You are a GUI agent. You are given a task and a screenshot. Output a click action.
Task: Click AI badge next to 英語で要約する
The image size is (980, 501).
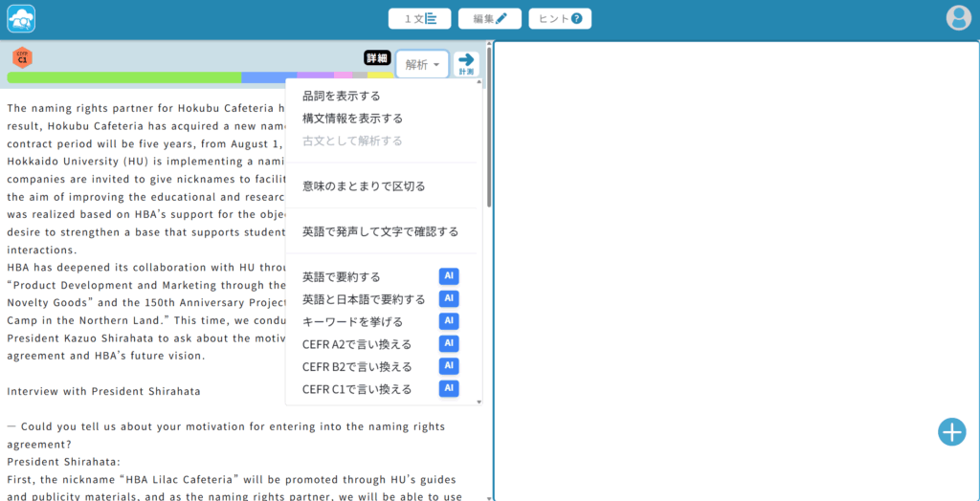click(x=449, y=276)
